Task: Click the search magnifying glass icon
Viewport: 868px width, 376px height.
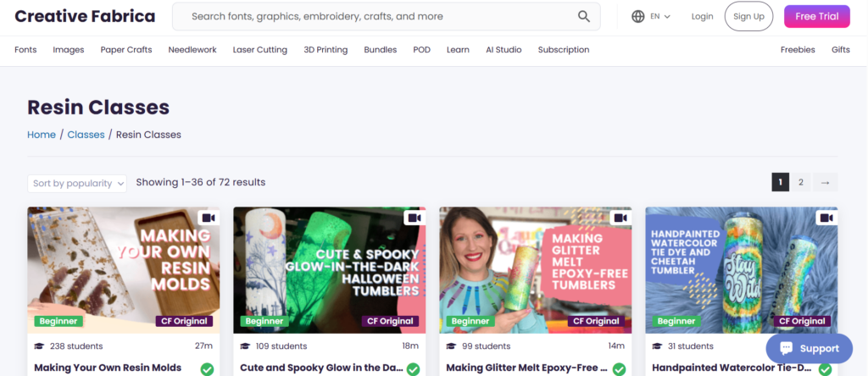Action: [x=584, y=16]
